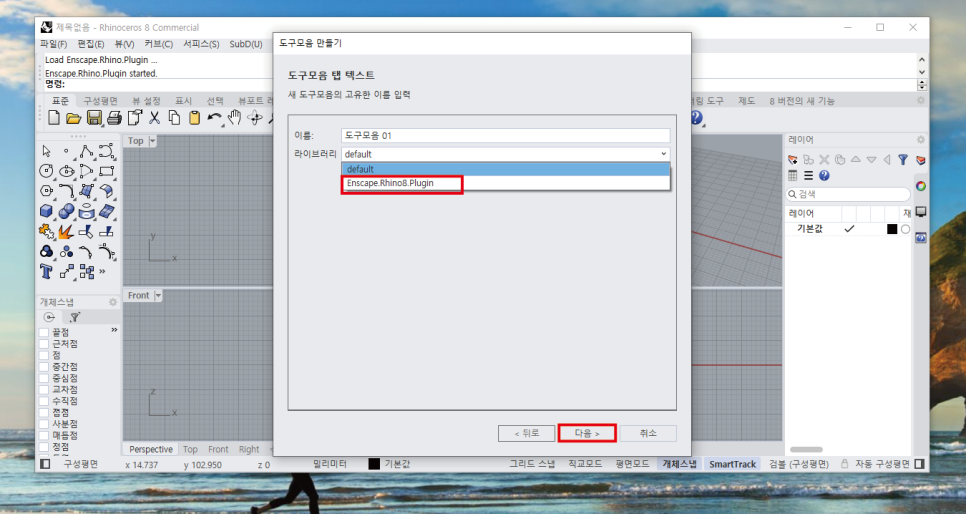Open the SubD(U) menu

[x=246, y=44]
